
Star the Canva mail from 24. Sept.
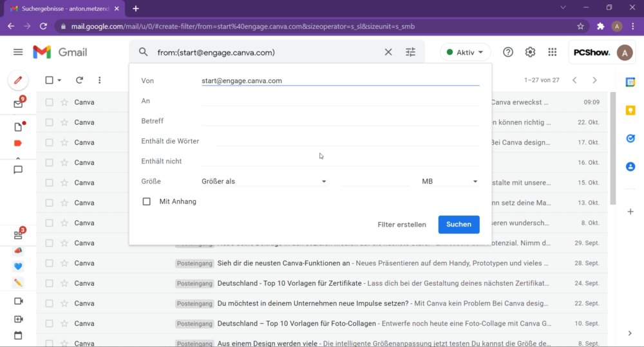[64, 283]
